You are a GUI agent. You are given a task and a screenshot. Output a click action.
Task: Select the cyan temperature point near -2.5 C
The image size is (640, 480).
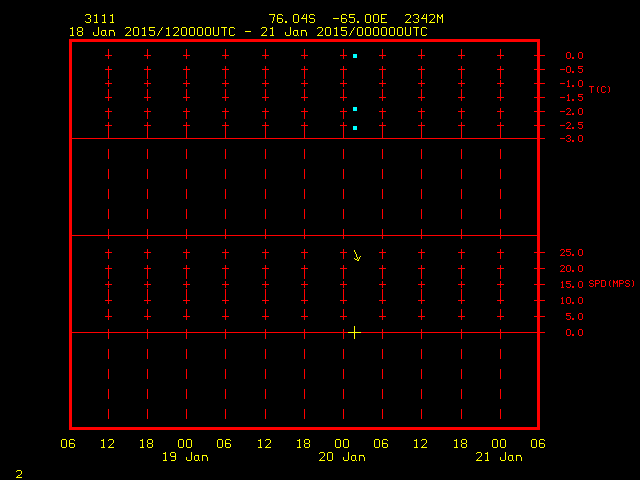[x=355, y=128]
